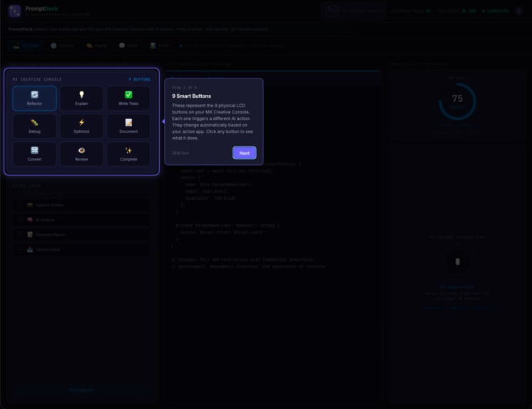Screen dimensions: 532x409
Task: Click the '9 Smart Buttons' tour heading
Action: click(191, 96)
